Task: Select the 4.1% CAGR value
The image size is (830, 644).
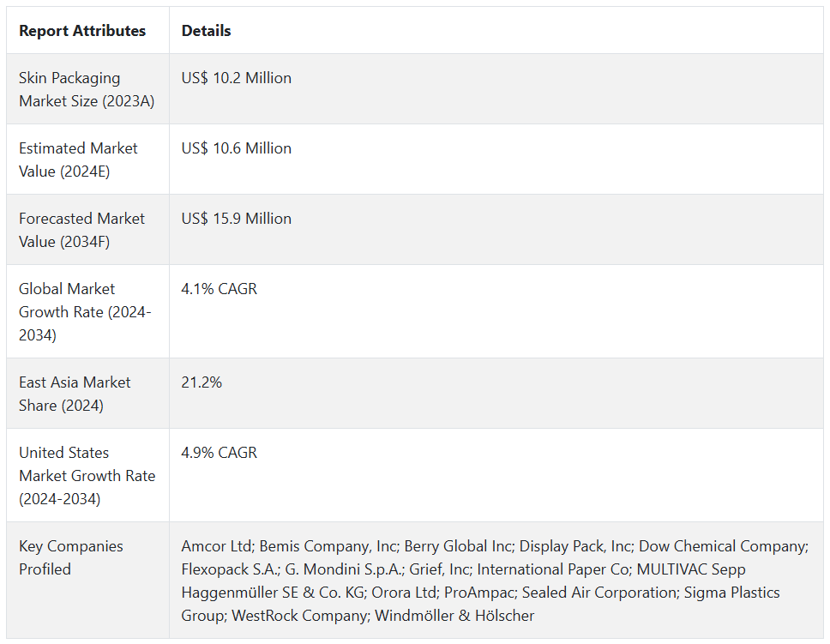Action: click(219, 289)
